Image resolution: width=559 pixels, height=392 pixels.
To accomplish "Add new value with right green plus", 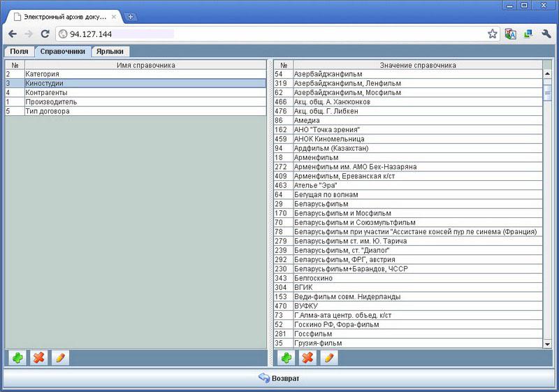I will click(x=286, y=358).
